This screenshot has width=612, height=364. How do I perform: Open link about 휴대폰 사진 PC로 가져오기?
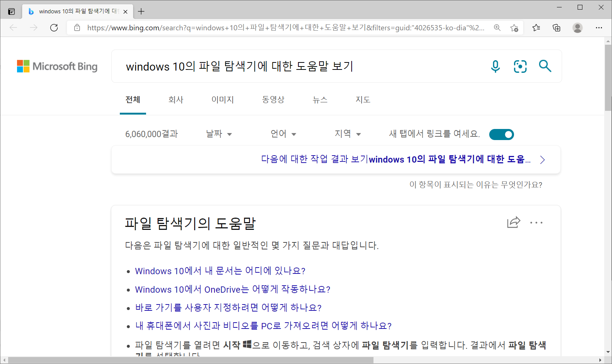(x=264, y=326)
